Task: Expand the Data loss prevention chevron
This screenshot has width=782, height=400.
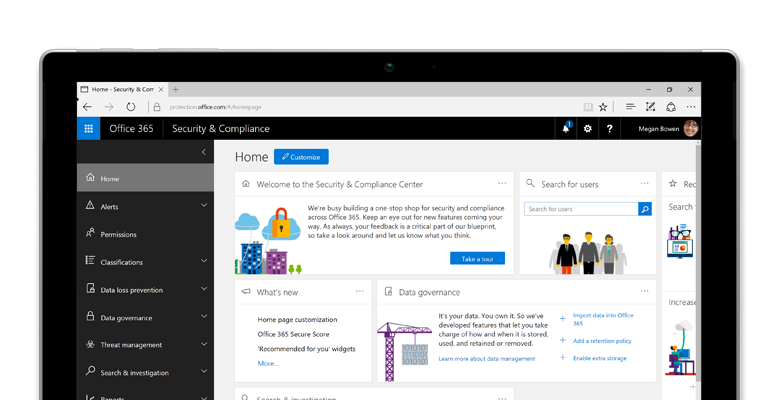Action: click(203, 289)
